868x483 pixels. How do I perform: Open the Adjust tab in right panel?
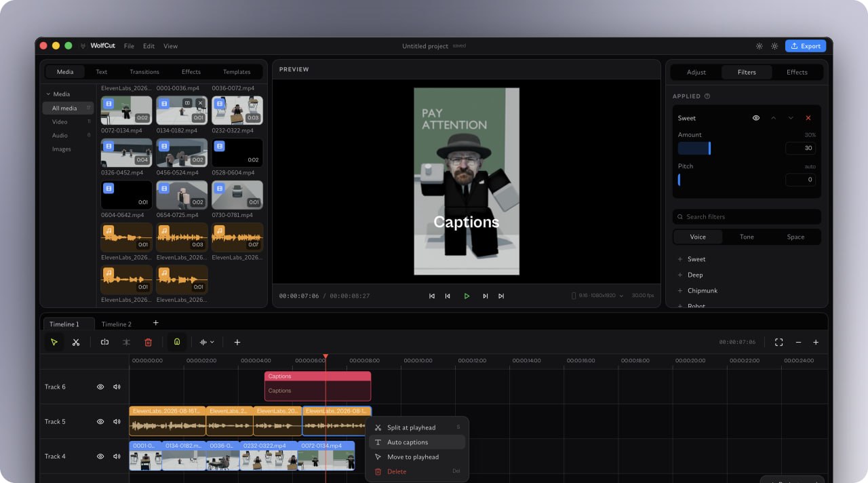(696, 72)
